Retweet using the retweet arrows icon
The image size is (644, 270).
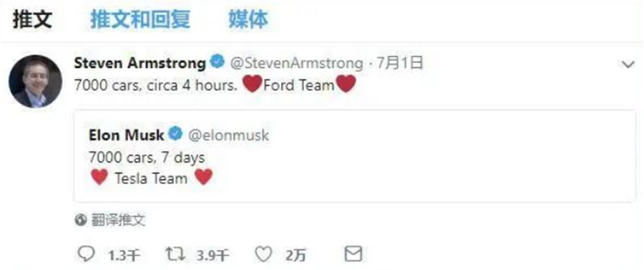pos(175,254)
